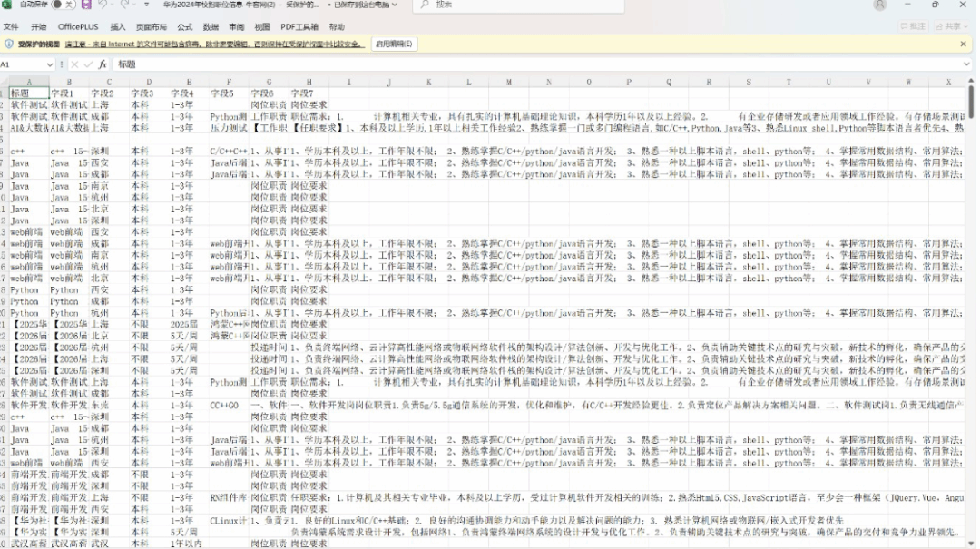Click the fx insert function icon

103,64
